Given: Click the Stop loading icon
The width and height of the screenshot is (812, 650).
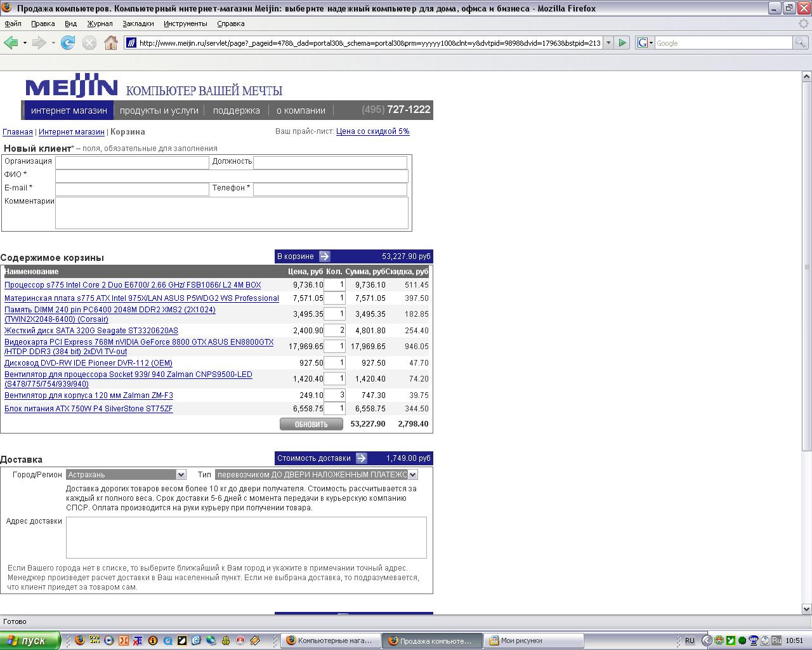Looking at the screenshot, I should (89, 43).
